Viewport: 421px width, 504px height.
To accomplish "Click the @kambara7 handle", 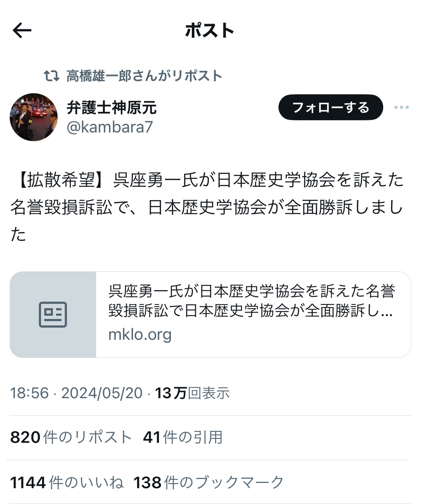I will click(110, 127).
